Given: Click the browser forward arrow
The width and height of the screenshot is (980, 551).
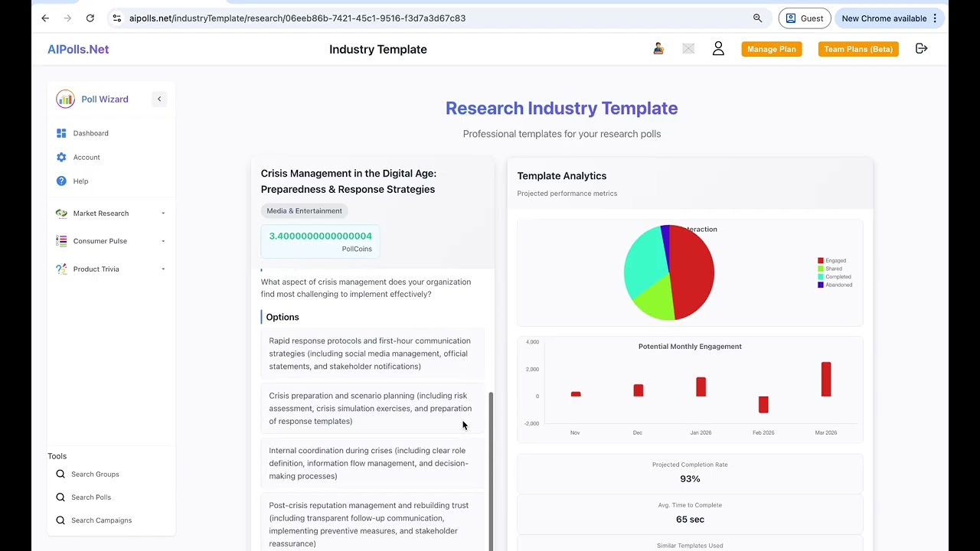Looking at the screenshot, I should coord(67,18).
